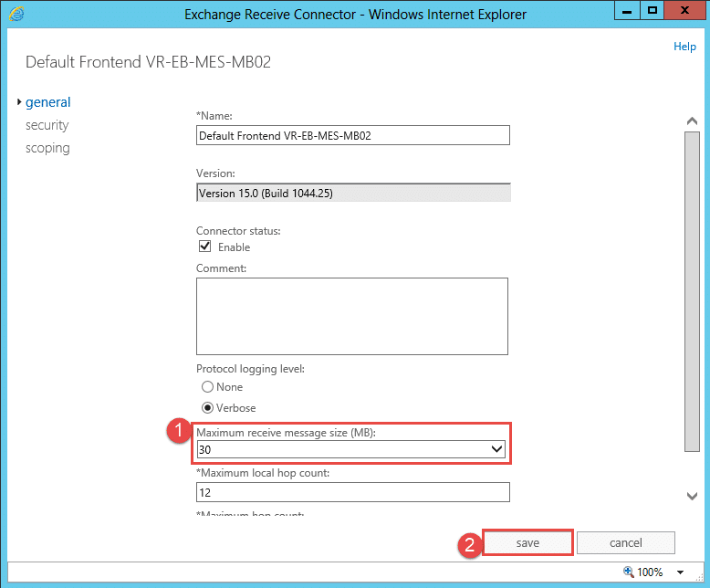The height and width of the screenshot is (588, 710).
Task: Click inside the Comment text area
Action: pyautogui.click(x=352, y=316)
